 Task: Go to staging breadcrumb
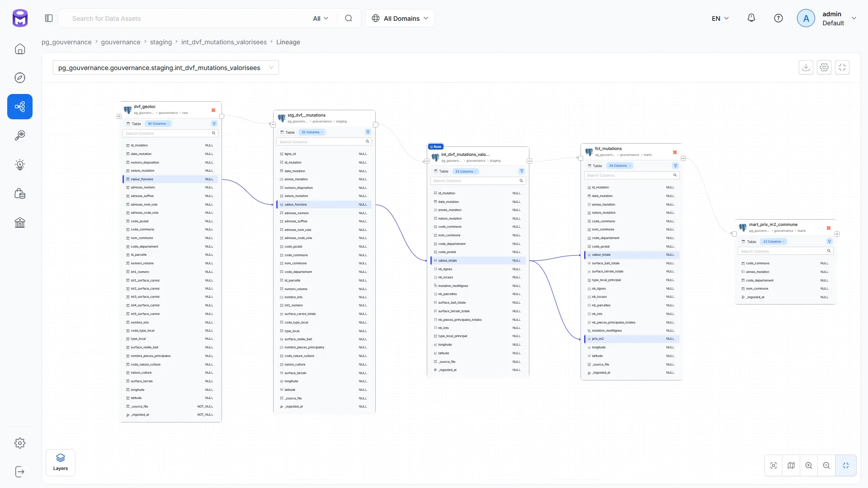pyautogui.click(x=161, y=42)
